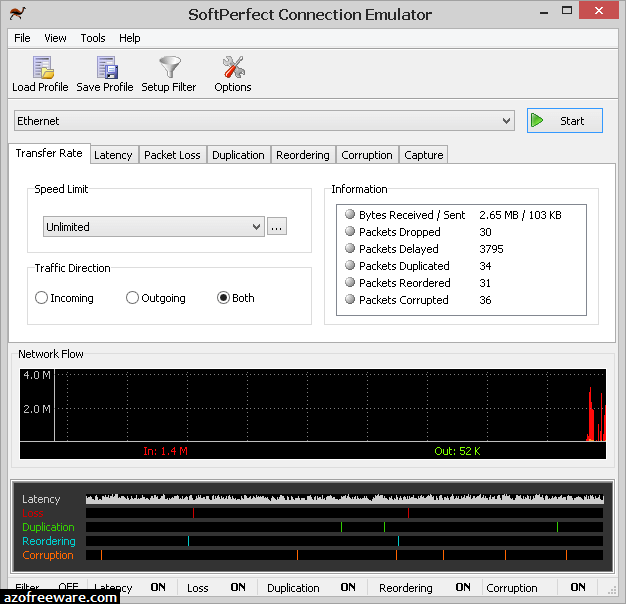
Task: Click the Packets Corrupted indicator light
Action: [x=350, y=299]
